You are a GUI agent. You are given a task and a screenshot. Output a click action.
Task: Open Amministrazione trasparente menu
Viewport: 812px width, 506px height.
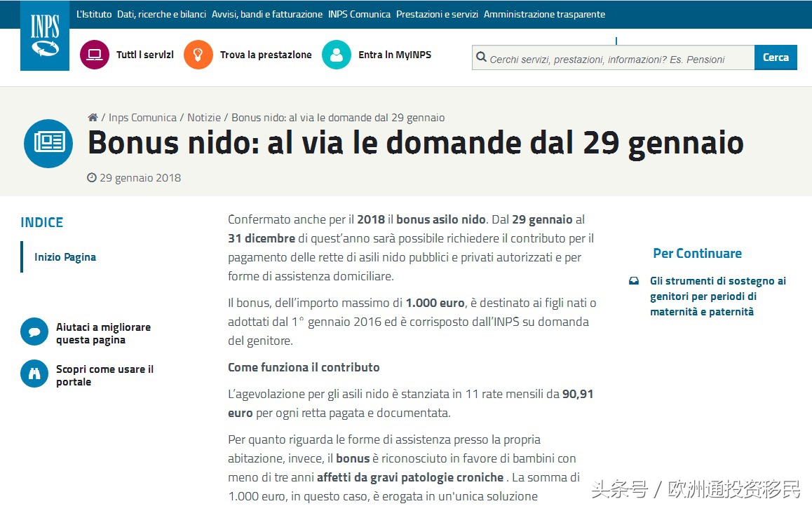[x=544, y=14]
